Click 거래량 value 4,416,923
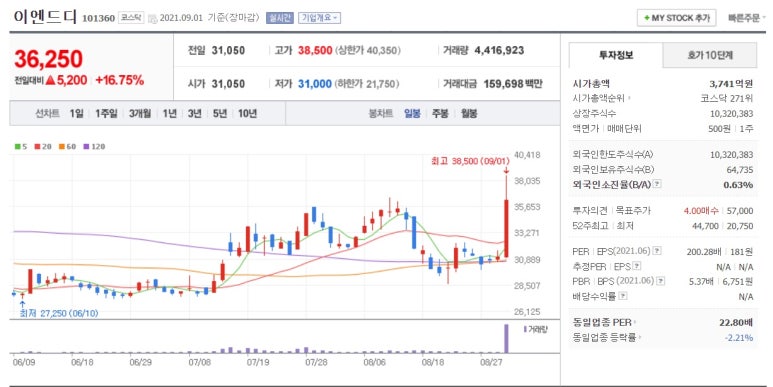 tap(499, 50)
